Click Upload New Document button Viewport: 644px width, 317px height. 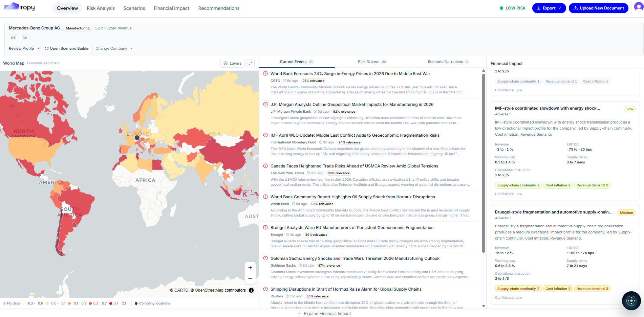[x=598, y=8]
